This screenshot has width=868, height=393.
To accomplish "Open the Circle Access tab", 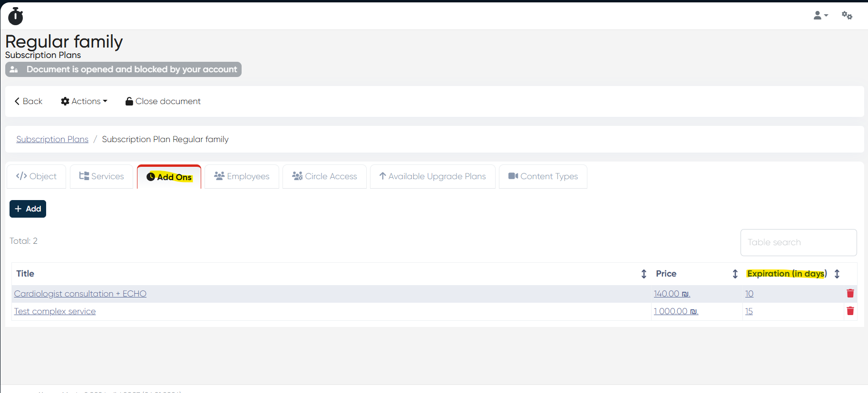I will point(324,176).
